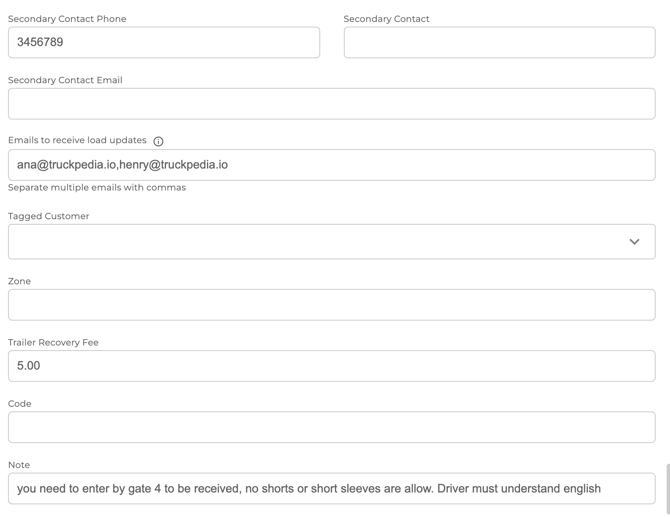Focus the Secondary Contact Phone input field
Screen dimensions: 670x517
tap(164, 42)
